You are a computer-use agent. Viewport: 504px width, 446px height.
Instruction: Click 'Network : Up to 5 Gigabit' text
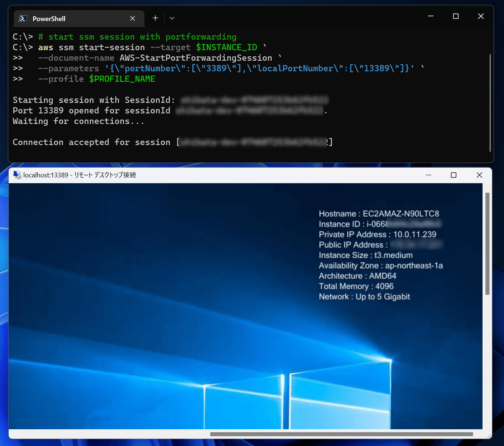[x=364, y=297]
